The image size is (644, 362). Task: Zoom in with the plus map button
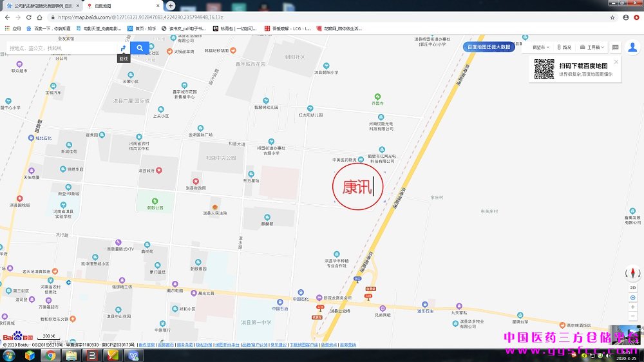tap(632, 307)
